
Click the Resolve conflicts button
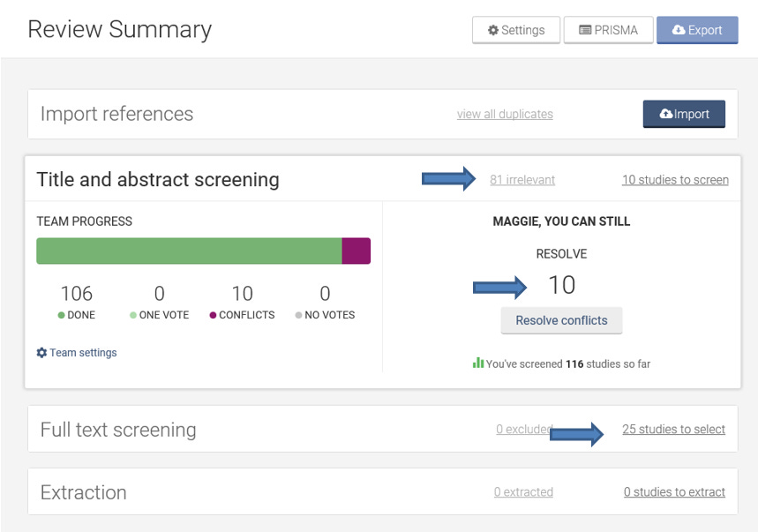561,319
